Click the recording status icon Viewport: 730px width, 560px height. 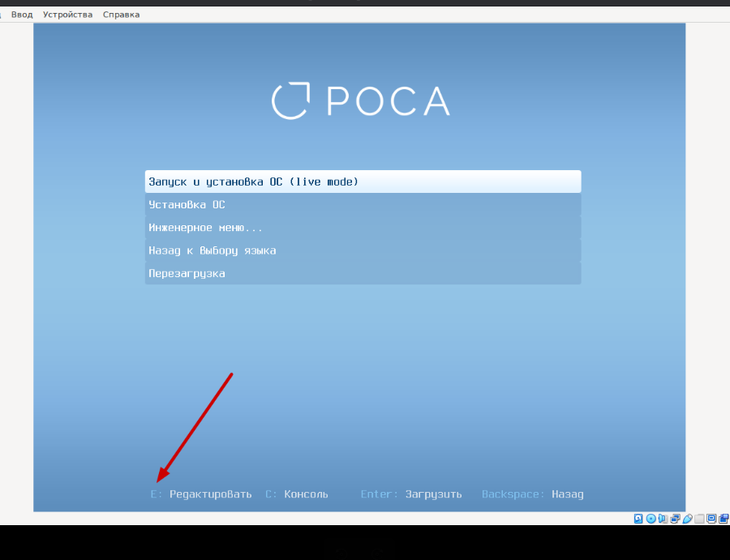point(724,519)
